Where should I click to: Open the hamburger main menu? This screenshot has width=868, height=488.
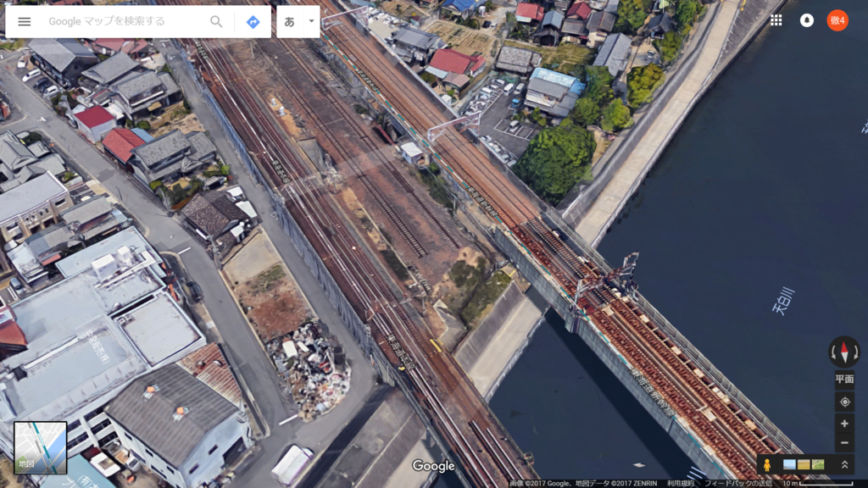pos(25,21)
